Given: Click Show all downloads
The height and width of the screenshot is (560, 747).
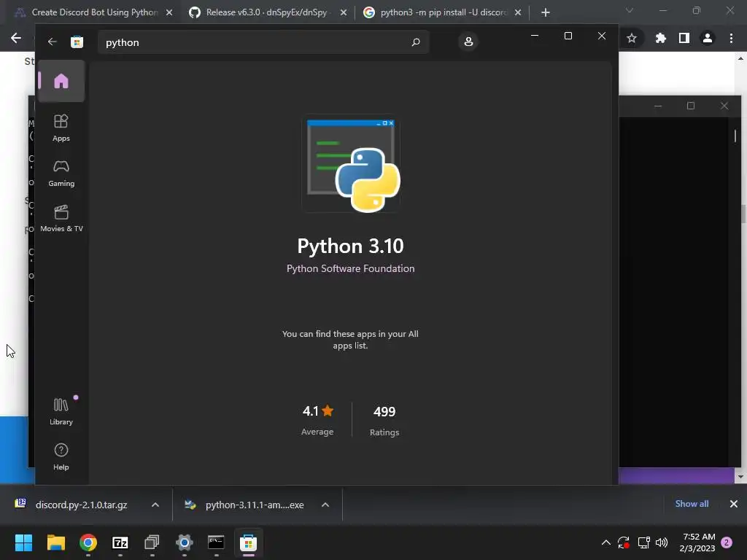Looking at the screenshot, I should [692, 504].
